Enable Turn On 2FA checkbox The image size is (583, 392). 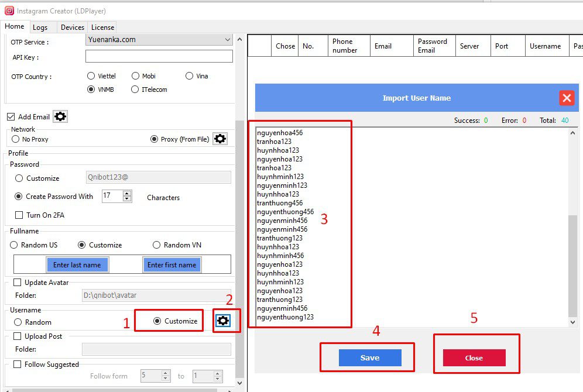[19, 215]
